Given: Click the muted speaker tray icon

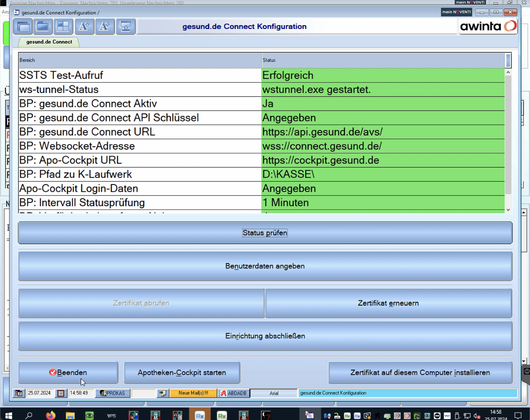Looking at the screenshot, I should tap(477, 416).
